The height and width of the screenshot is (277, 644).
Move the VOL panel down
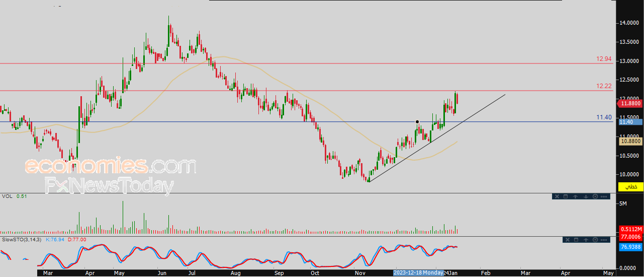pos(586,196)
